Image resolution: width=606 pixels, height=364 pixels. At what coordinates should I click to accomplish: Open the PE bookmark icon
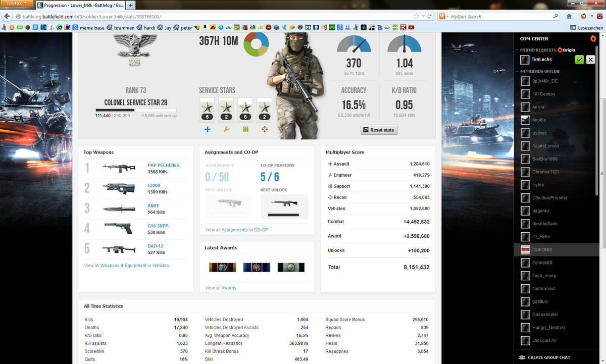(x=308, y=27)
